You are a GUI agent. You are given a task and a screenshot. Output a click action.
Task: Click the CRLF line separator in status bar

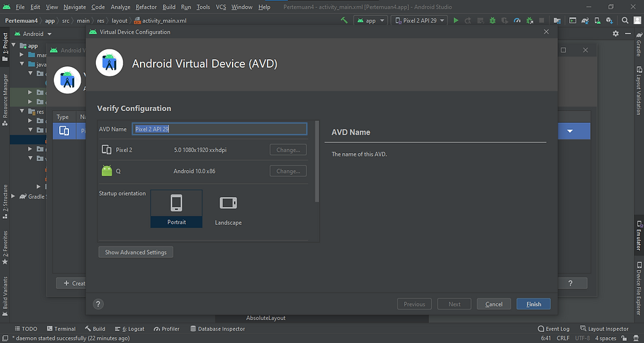click(563, 338)
